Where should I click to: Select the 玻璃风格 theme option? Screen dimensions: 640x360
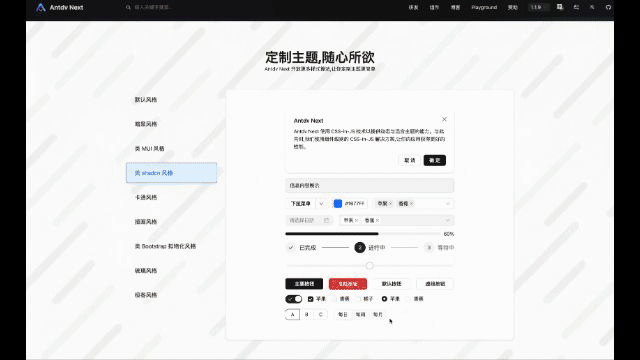[171, 271]
